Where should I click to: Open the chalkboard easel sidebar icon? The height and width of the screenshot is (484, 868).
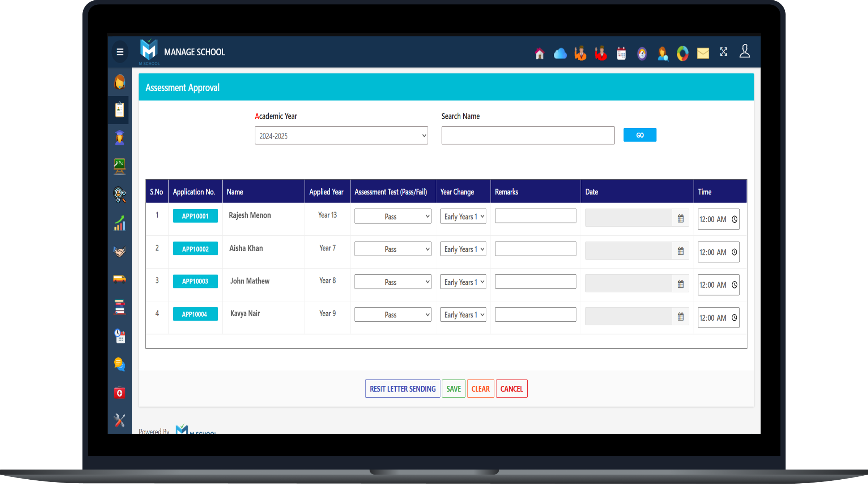tap(120, 166)
